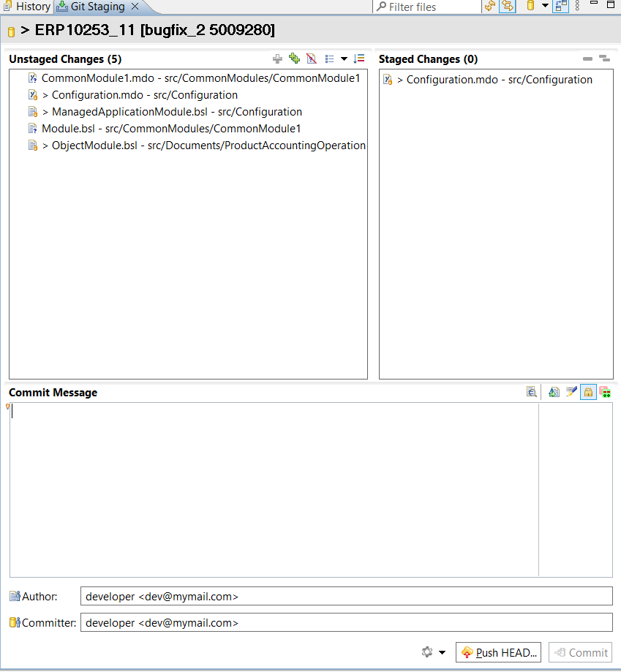Click the Commit button
This screenshot has height=672, width=621.
tap(580, 652)
